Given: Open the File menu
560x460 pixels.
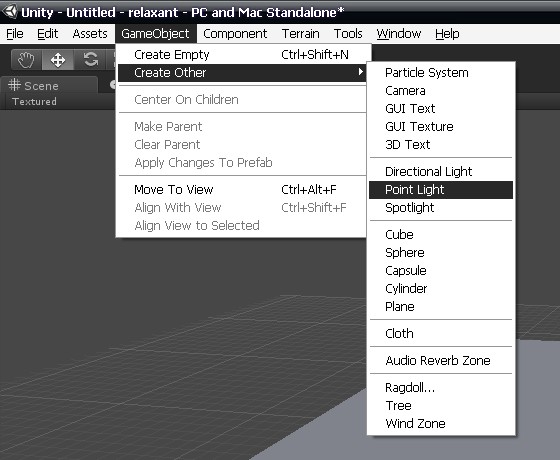Looking at the screenshot, I should tap(15, 34).
